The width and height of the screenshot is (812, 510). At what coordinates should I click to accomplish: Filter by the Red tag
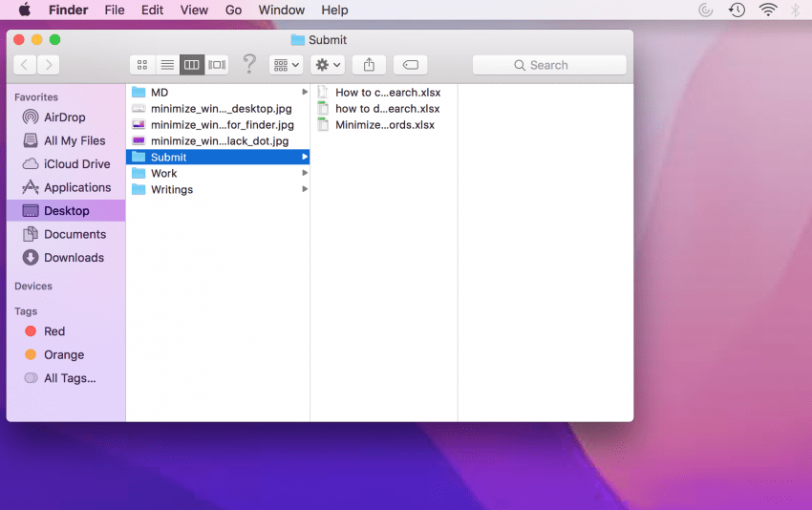click(66, 331)
